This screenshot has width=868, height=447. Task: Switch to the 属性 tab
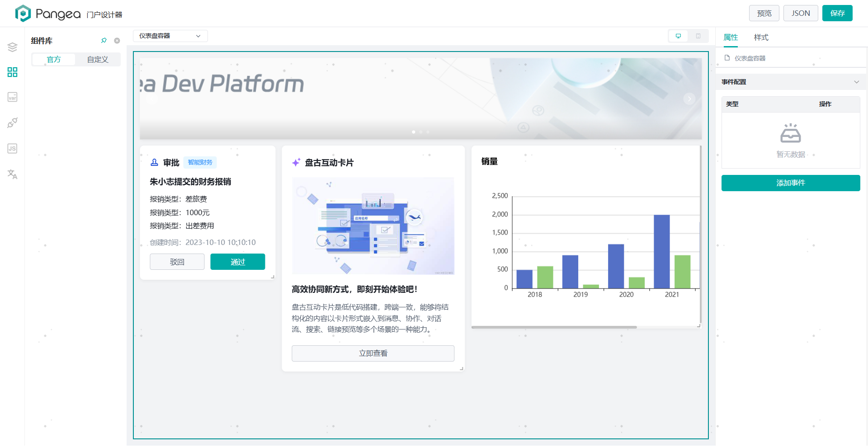[731, 38]
